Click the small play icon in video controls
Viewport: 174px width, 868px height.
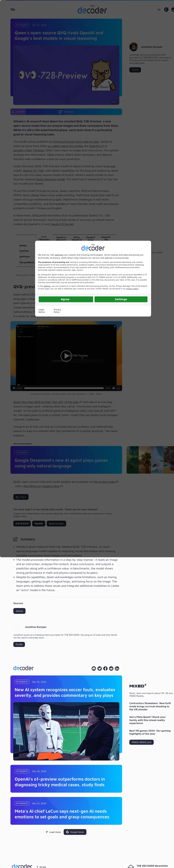point(14,388)
